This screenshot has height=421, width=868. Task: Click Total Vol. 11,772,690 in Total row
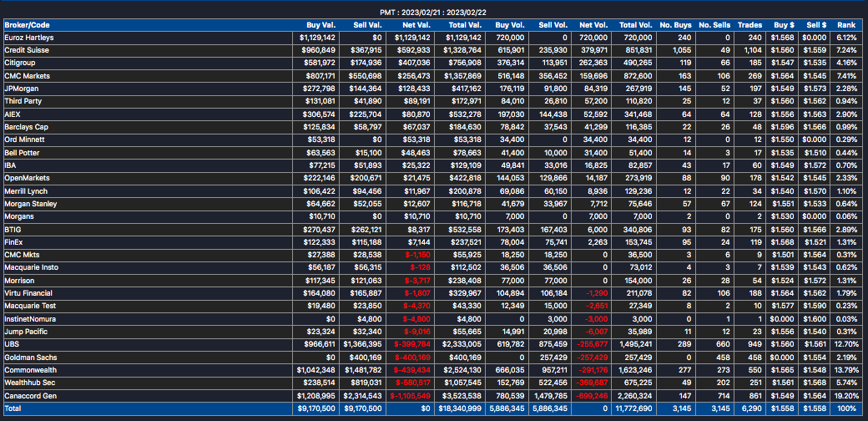[x=635, y=408]
